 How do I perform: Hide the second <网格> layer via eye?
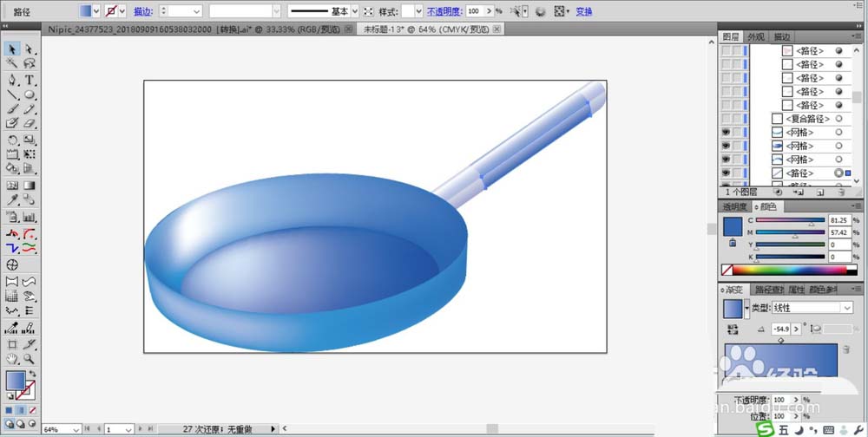tap(726, 146)
